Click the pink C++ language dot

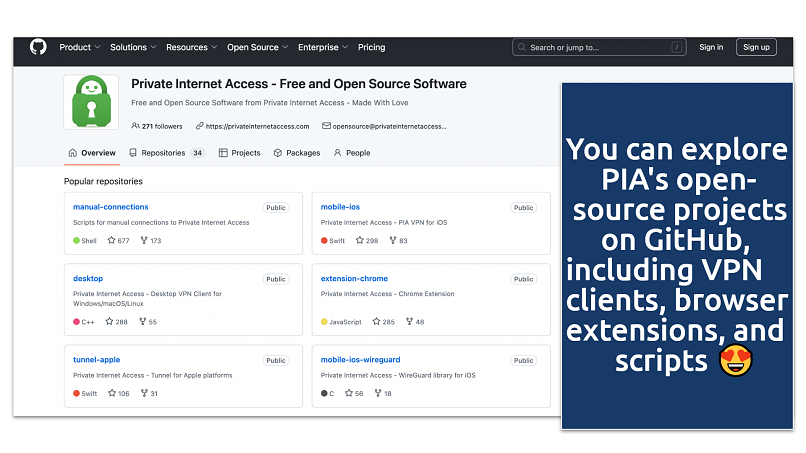77,322
